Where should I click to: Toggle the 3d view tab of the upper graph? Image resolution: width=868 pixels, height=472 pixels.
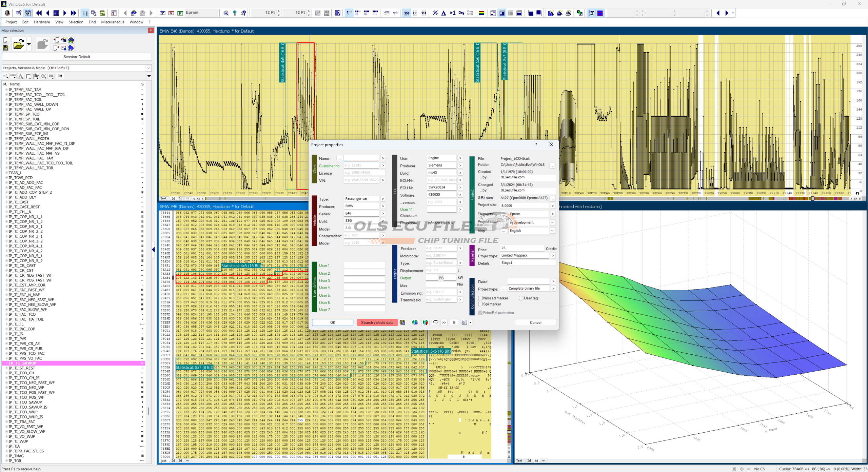point(180,198)
